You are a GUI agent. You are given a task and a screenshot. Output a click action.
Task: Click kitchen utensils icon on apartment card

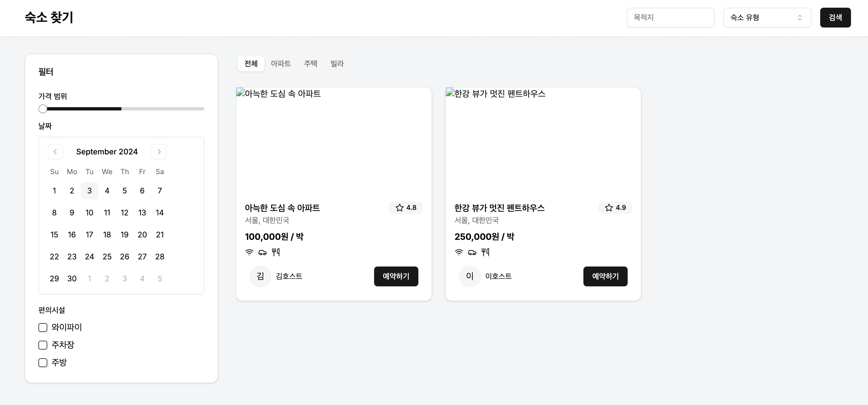276,252
